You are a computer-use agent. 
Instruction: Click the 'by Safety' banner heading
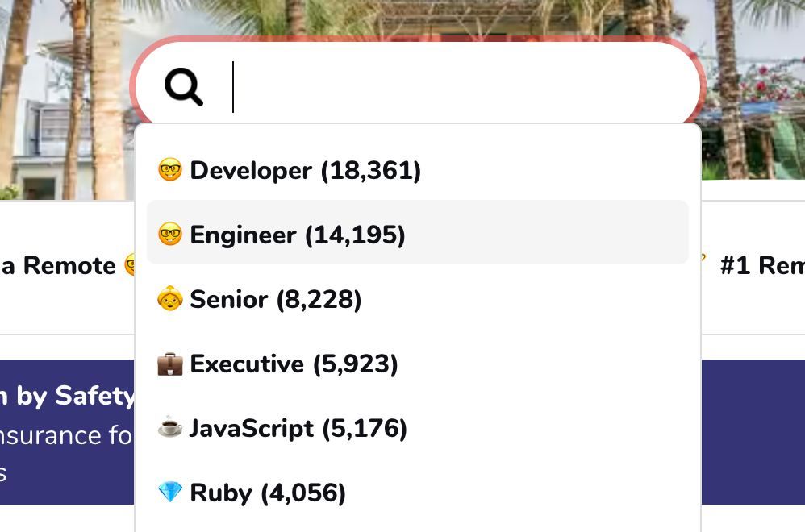pos(68,396)
